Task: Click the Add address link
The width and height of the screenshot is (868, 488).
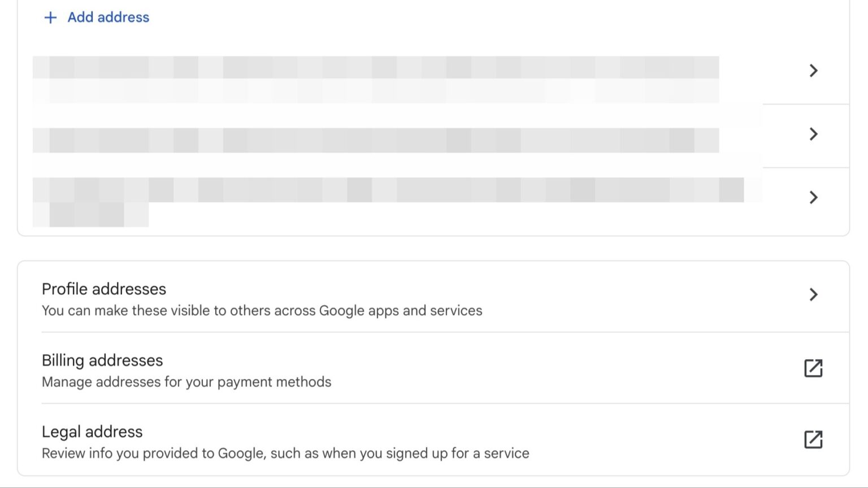Action: pos(107,18)
